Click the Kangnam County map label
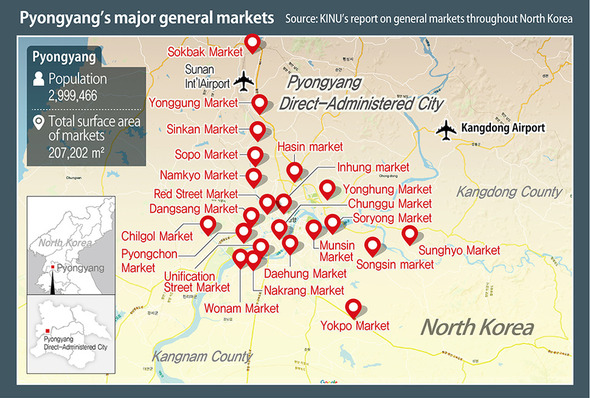The height and width of the screenshot is (398, 590). 202,356
